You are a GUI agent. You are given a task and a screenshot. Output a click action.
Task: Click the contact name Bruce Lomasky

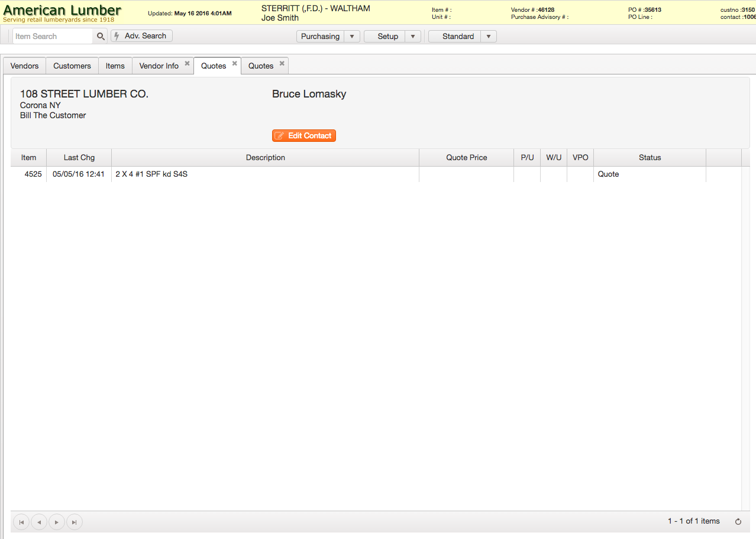pyautogui.click(x=309, y=94)
